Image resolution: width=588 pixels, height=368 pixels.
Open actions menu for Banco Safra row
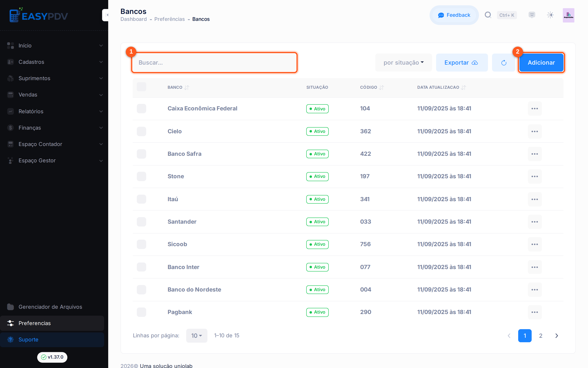coord(535,154)
